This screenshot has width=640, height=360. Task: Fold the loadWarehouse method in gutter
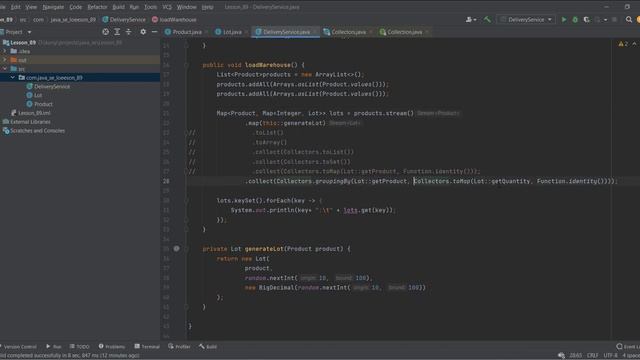[186, 65]
